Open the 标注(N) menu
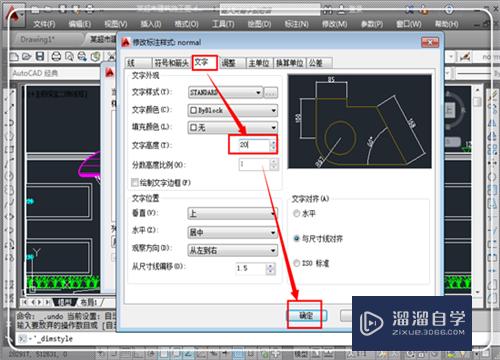500x360 pixels. pos(296,24)
